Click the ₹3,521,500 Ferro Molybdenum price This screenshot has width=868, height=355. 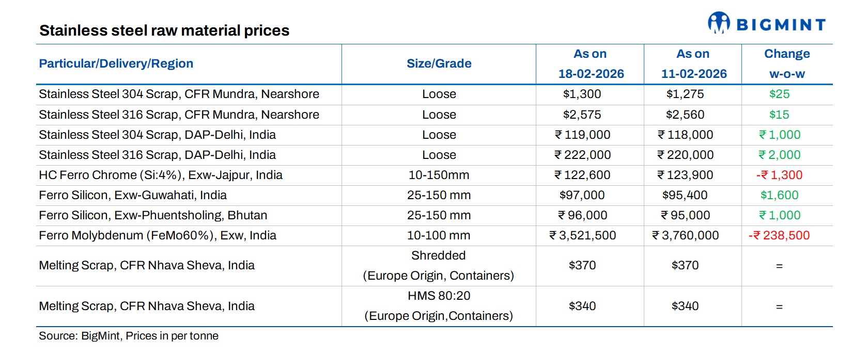pos(582,235)
